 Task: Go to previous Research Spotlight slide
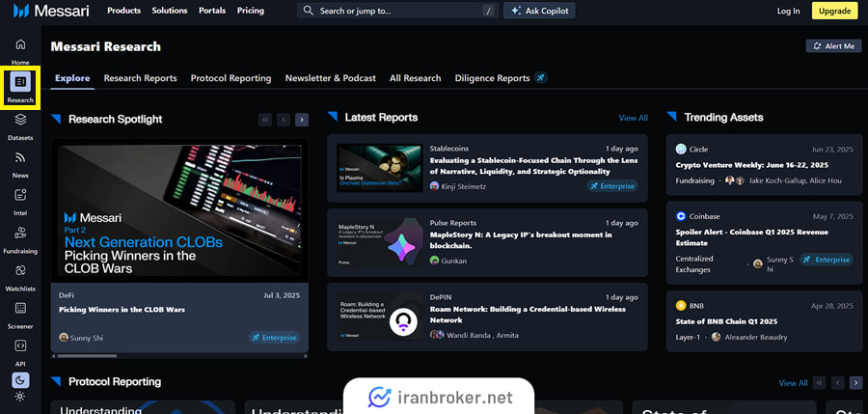point(284,119)
